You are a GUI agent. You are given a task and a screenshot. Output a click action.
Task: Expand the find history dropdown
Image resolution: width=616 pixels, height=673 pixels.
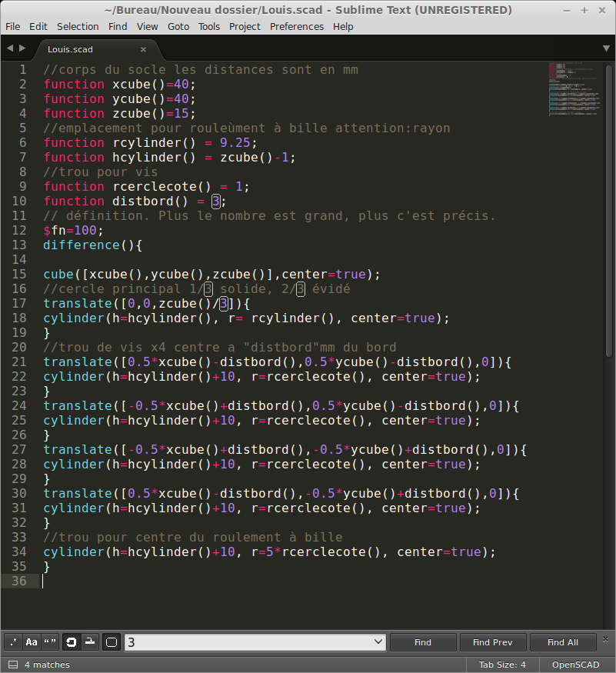pyautogui.click(x=378, y=642)
